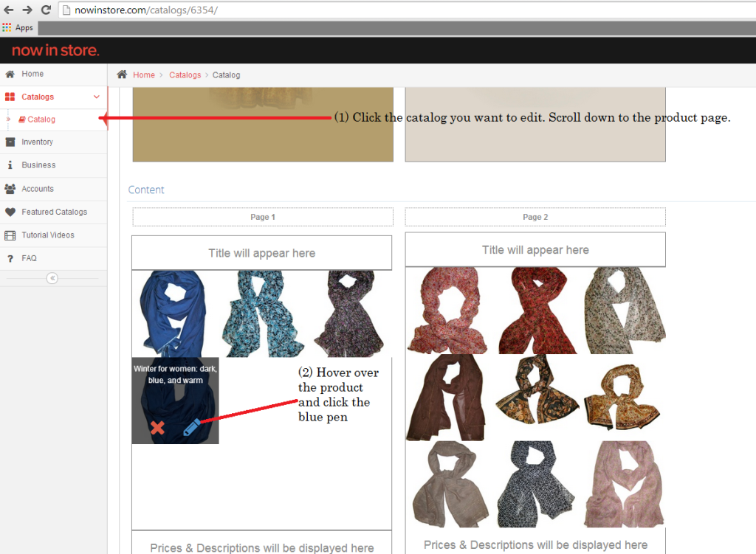This screenshot has width=756, height=554.
Task: Click the Catalog breadcrumb text
Action: [x=226, y=75]
